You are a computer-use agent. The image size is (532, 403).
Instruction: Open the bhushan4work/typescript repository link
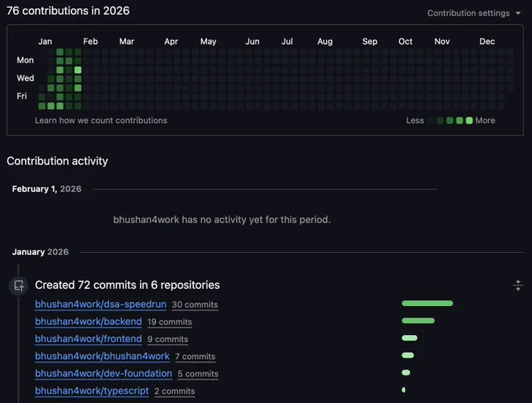tap(92, 390)
